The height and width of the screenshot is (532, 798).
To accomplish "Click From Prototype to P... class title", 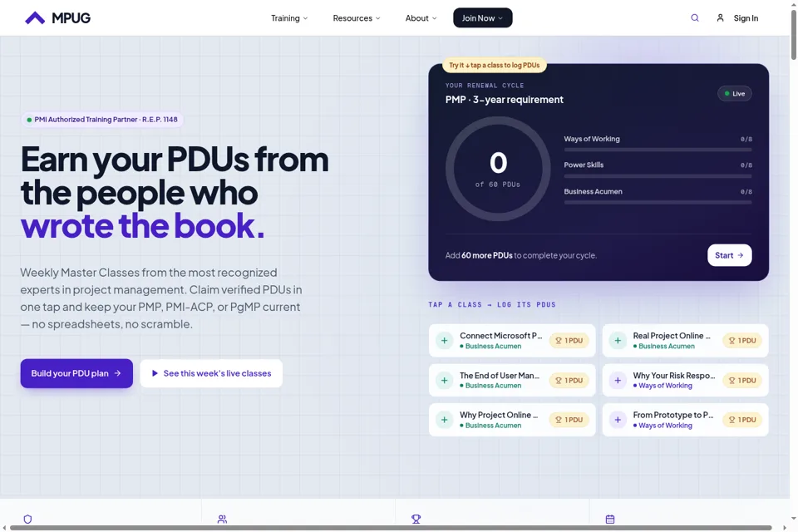I will point(673,415).
